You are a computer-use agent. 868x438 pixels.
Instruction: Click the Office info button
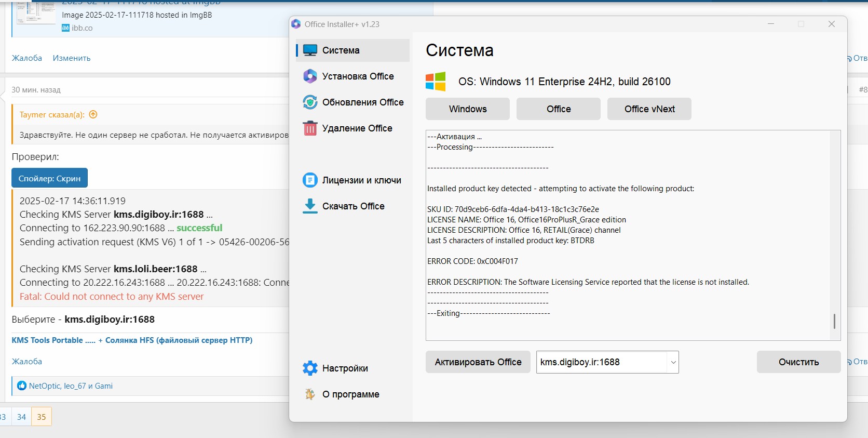[559, 109]
